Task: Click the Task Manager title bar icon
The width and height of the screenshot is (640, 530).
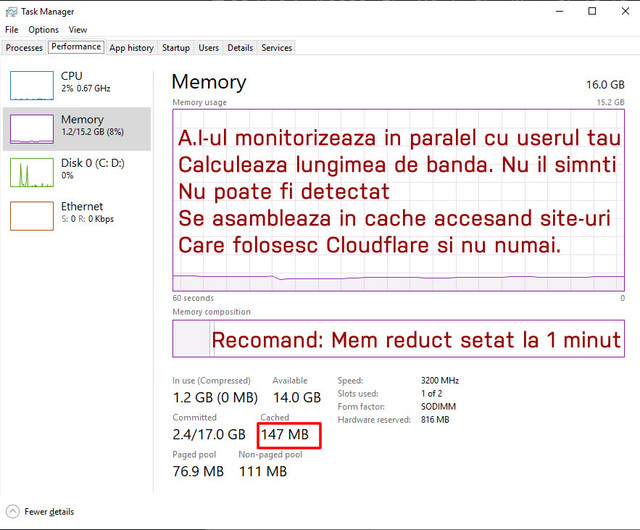Action: pos(11,12)
